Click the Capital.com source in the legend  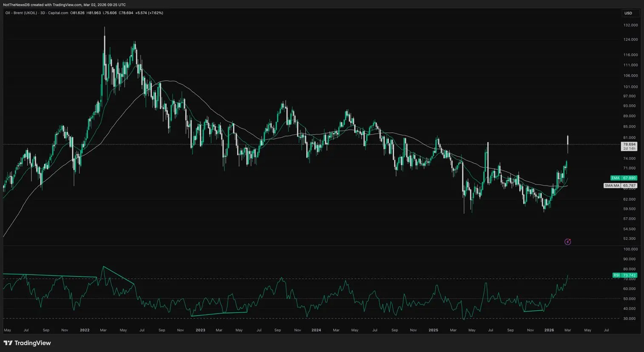58,13
